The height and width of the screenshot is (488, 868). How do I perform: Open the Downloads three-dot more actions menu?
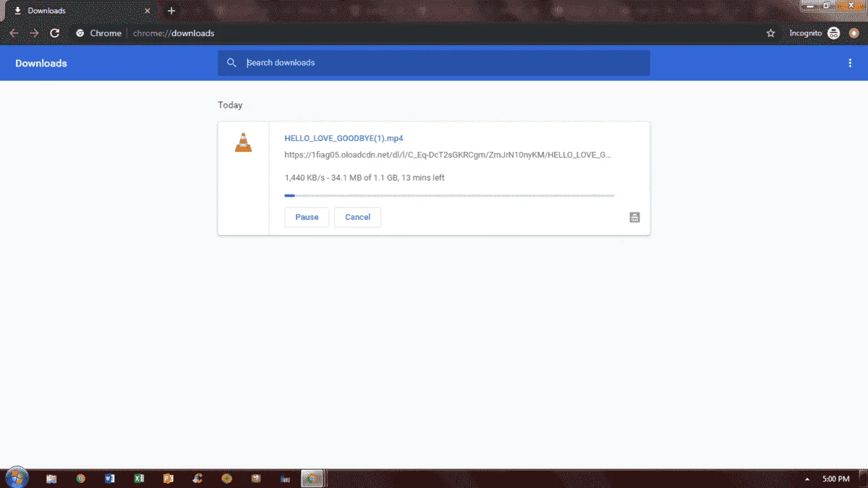[x=850, y=63]
